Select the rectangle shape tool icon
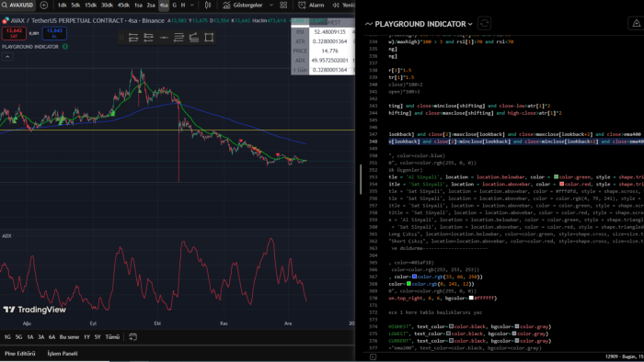 209,38
